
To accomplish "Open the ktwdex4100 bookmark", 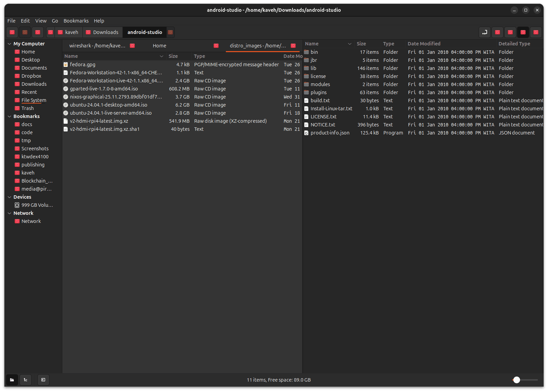I will [x=35, y=157].
